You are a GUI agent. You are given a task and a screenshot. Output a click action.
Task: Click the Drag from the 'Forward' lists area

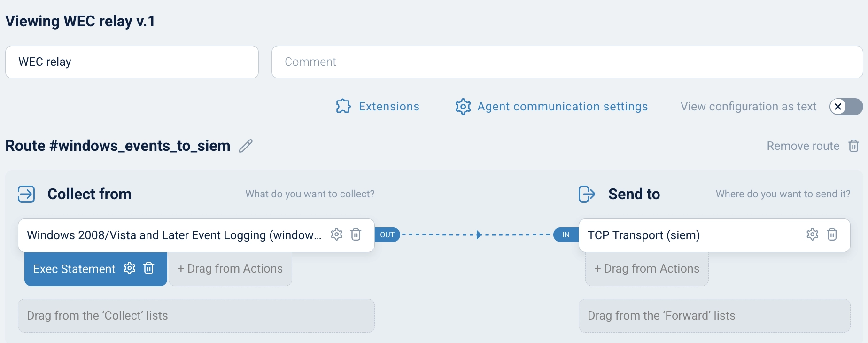pos(714,316)
